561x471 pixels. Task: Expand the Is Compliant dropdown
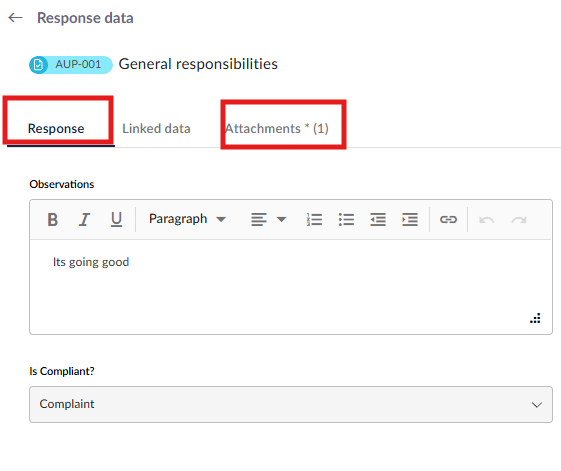pos(291,404)
